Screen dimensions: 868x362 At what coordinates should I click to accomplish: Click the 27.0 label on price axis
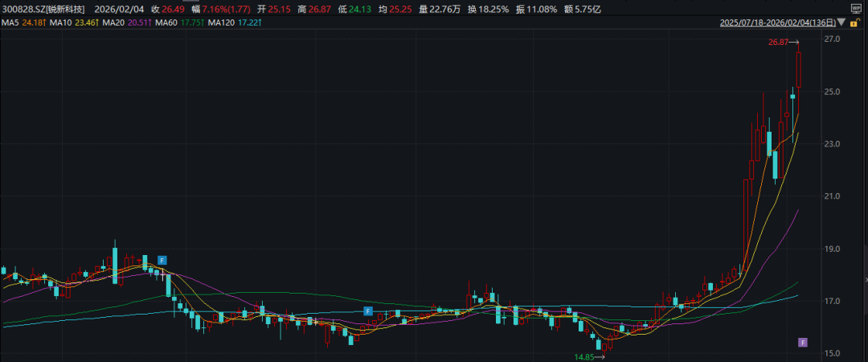point(832,39)
